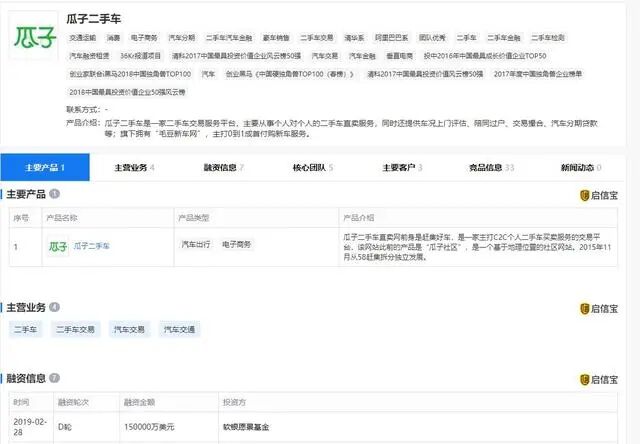Click the 汽车出行 product type tag
This screenshot has height=444, width=640.
coord(196,244)
